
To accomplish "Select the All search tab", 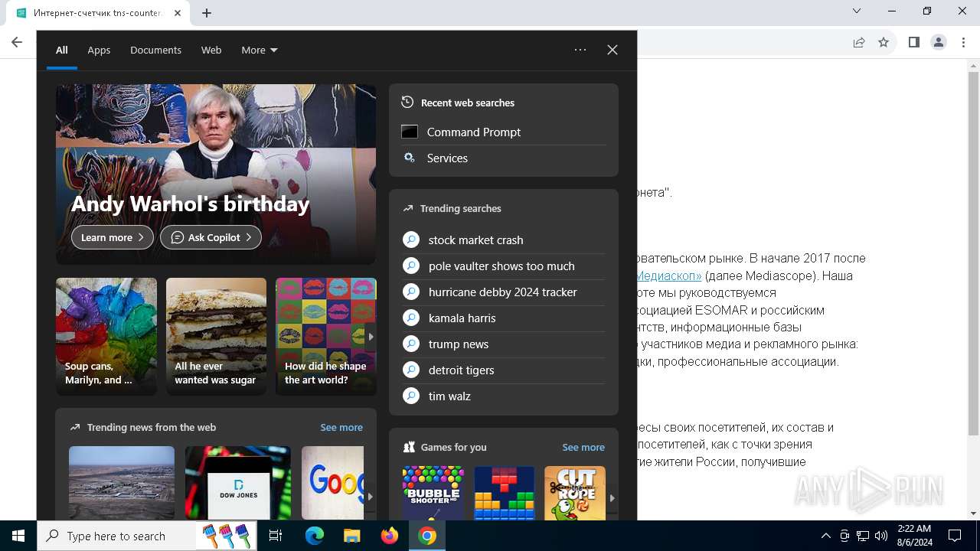I will [x=62, y=50].
